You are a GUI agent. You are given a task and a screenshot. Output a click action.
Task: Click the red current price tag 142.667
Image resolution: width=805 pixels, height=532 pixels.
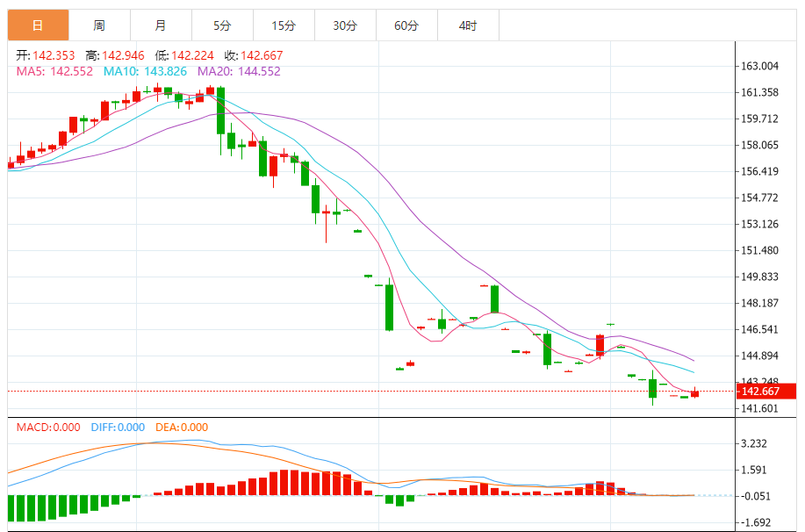click(x=766, y=392)
